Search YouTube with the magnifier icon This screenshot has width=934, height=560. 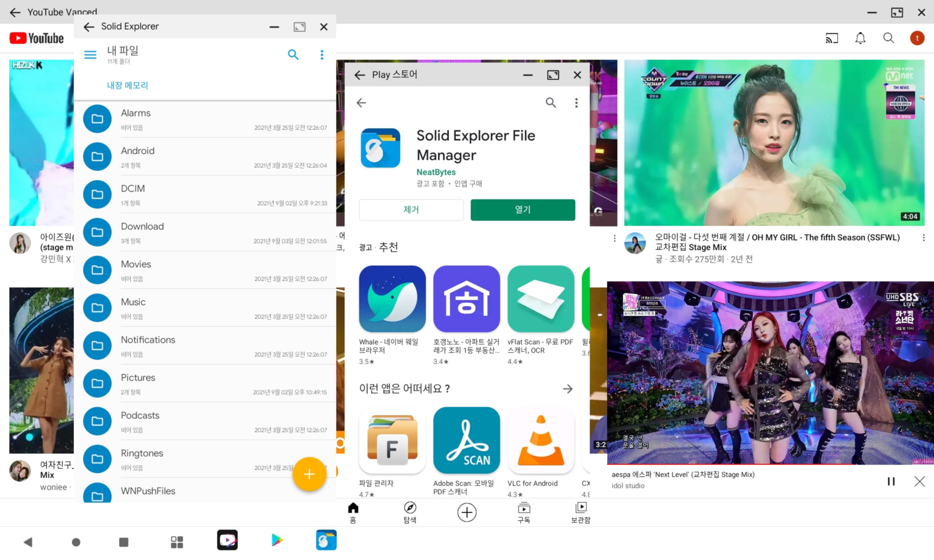(888, 38)
